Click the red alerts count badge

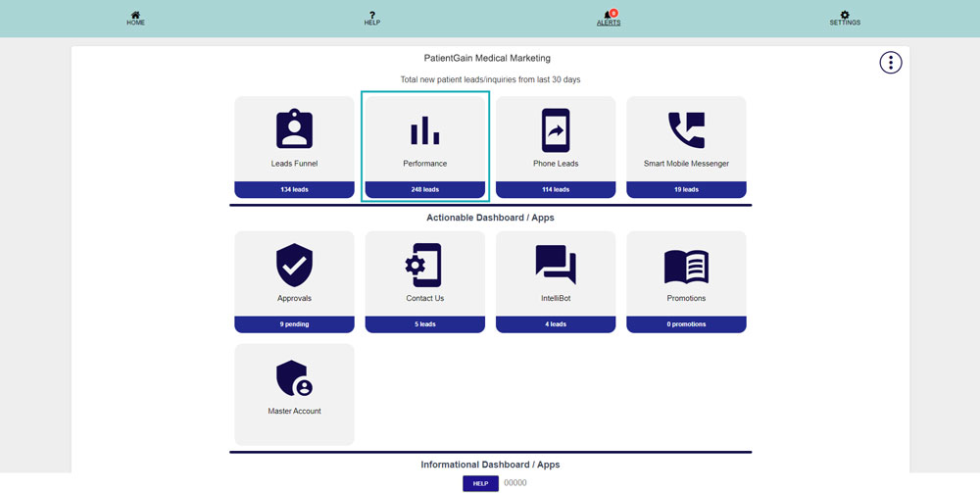(613, 13)
